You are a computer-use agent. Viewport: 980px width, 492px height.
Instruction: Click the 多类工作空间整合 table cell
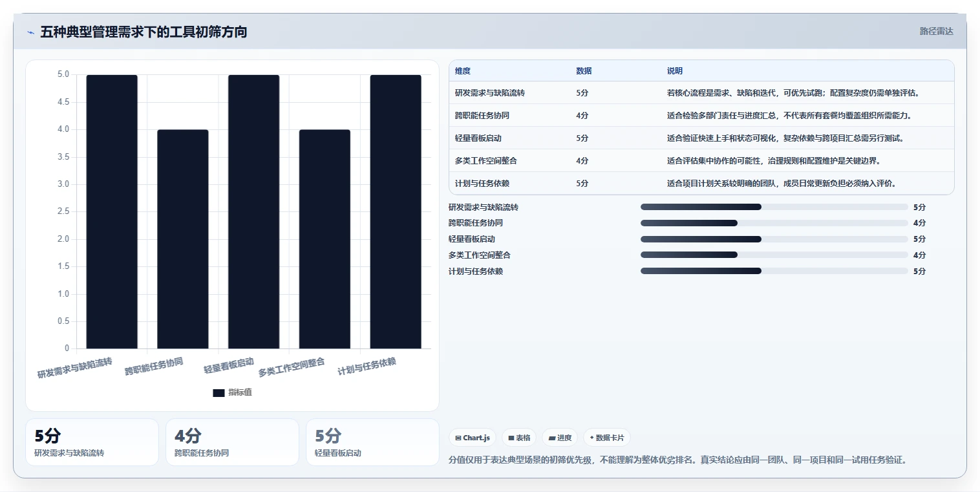[x=485, y=161]
